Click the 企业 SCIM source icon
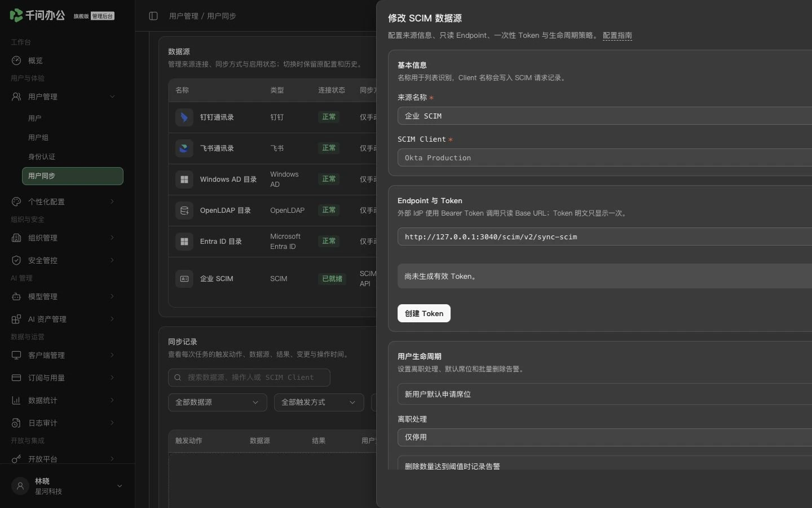 (x=184, y=279)
